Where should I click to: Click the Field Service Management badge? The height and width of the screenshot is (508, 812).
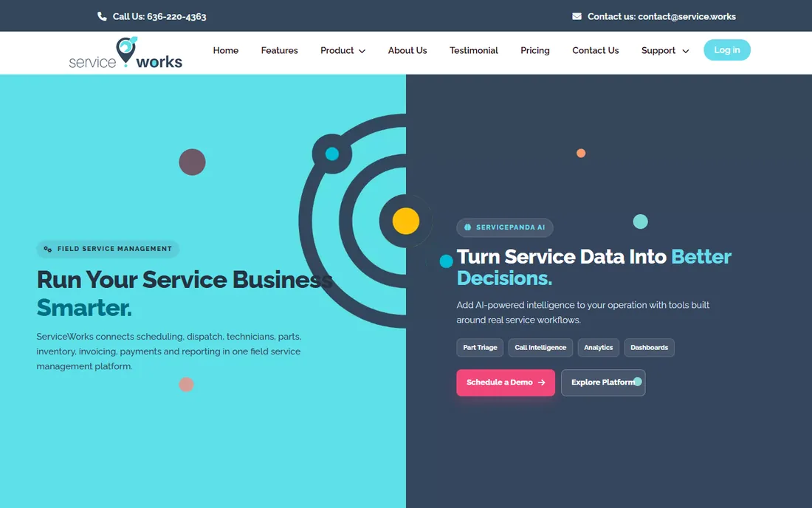click(x=108, y=249)
